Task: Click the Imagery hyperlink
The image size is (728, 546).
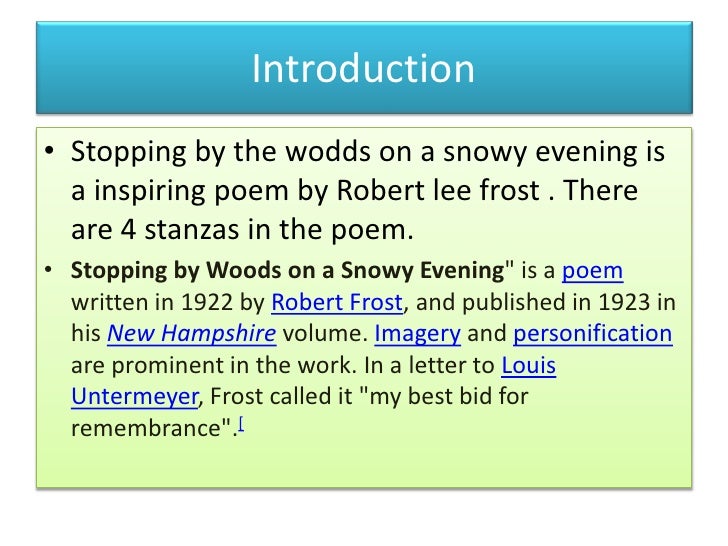Action: [x=417, y=334]
